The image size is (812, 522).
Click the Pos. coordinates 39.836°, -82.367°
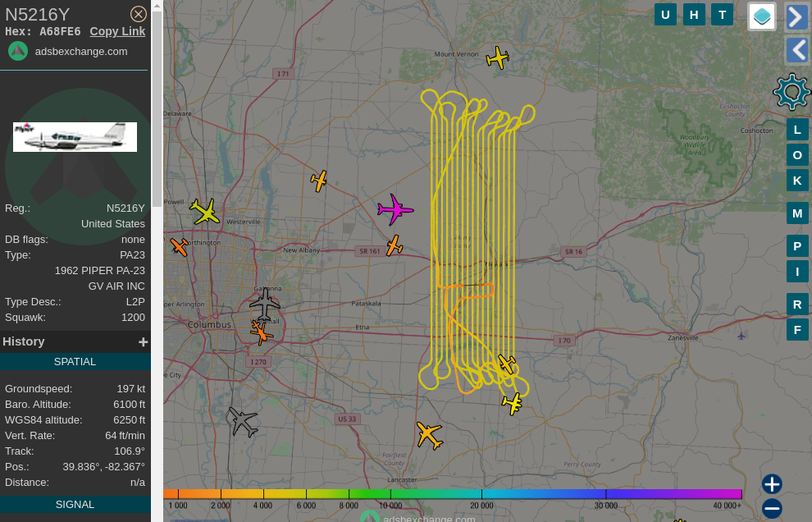point(104,466)
